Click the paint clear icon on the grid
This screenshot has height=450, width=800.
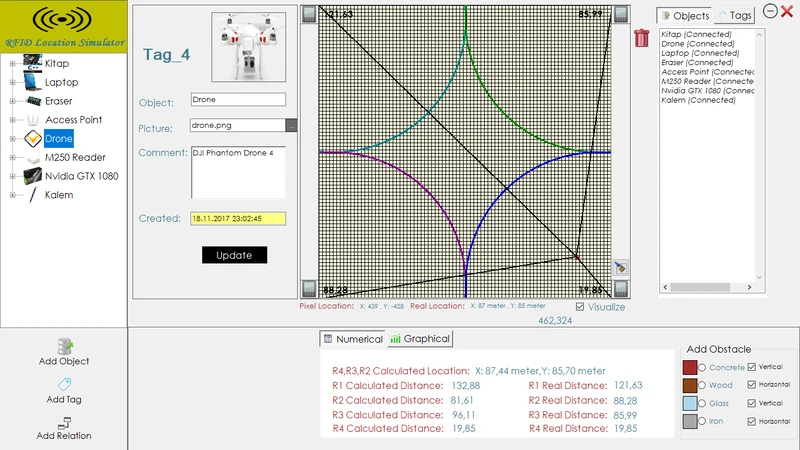tap(620, 267)
